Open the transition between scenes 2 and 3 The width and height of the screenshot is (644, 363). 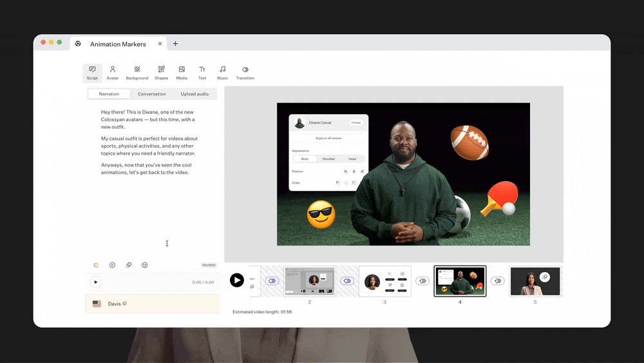point(347,281)
